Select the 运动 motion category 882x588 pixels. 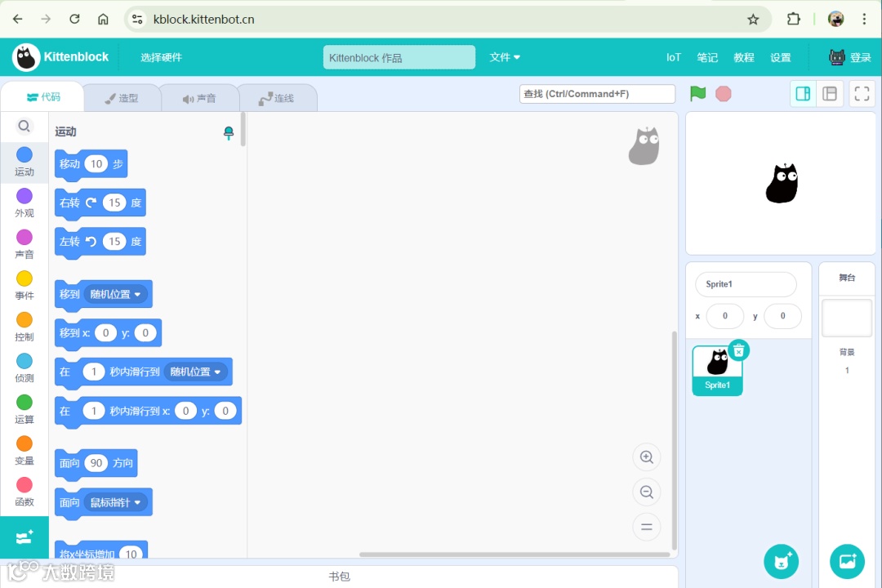[24, 162]
